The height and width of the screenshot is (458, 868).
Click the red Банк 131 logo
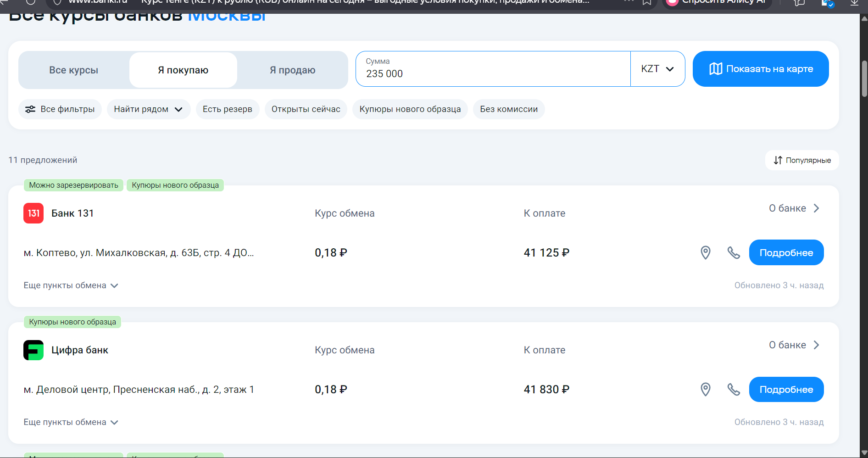33,213
